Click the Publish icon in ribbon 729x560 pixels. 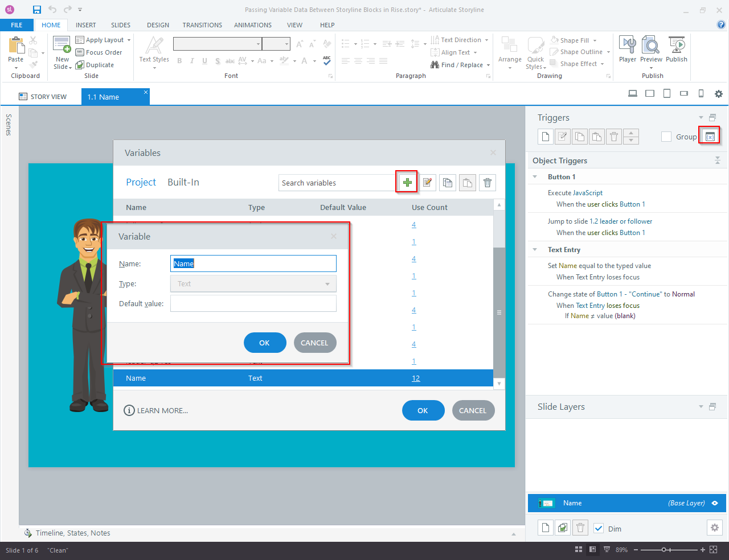coord(677,45)
